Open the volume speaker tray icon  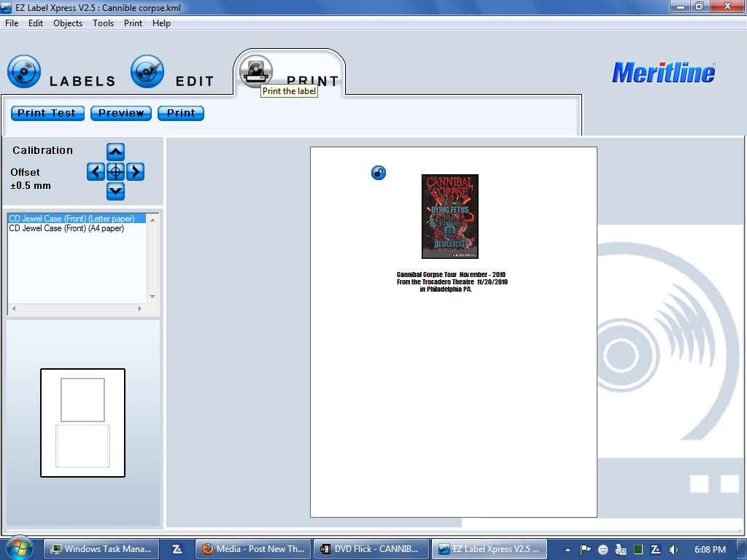coord(673,550)
